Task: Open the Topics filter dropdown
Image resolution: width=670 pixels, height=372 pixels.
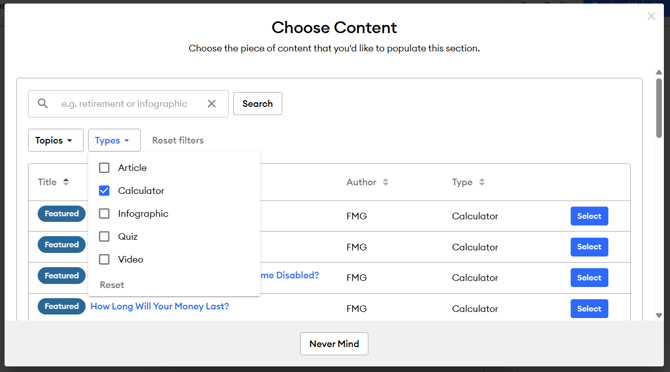Action: coord(56,140)
